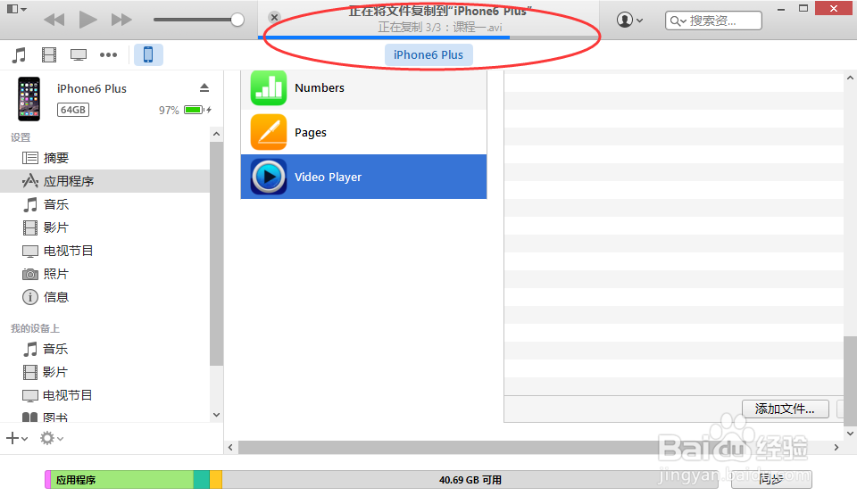This screenshot has width=857, height=504.
Task: Switch to the Music library
Action: click(x=19, y=54)
